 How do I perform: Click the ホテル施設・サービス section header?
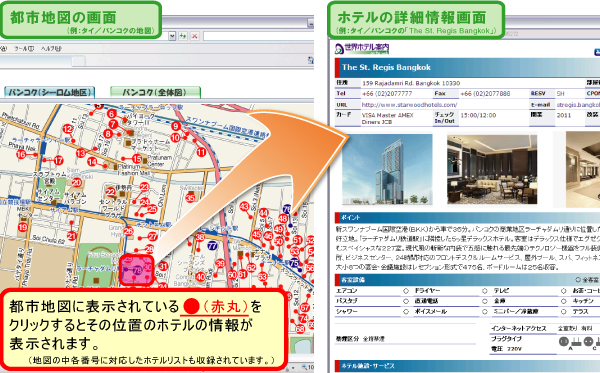point(467,366)
